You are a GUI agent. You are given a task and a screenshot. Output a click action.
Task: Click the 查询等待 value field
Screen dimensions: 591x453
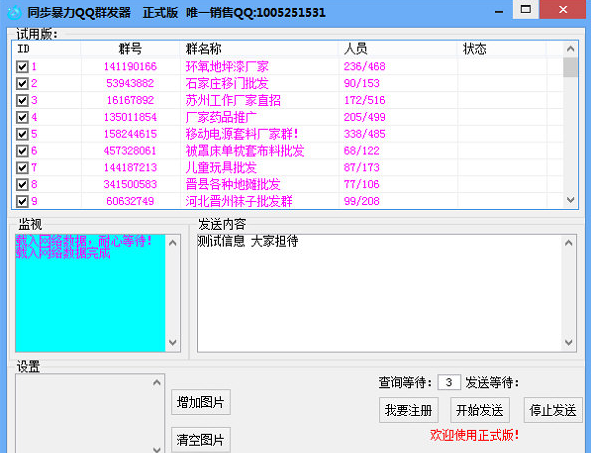tap(449, 382)
